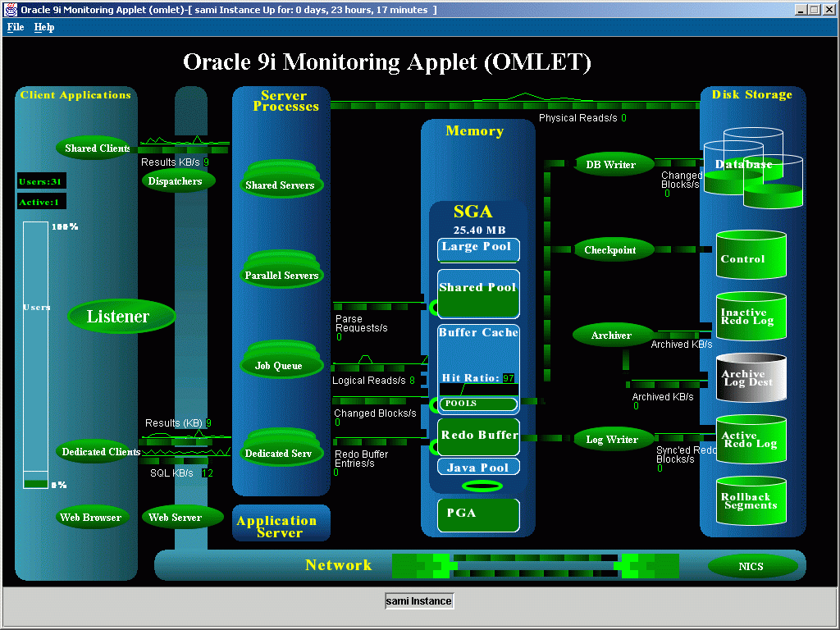Click the Memory panel heading
This screenshot has height=630, width=840.
[475, 130]
